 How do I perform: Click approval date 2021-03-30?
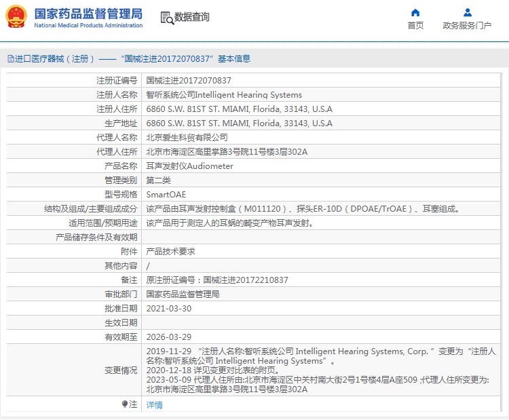169,308
